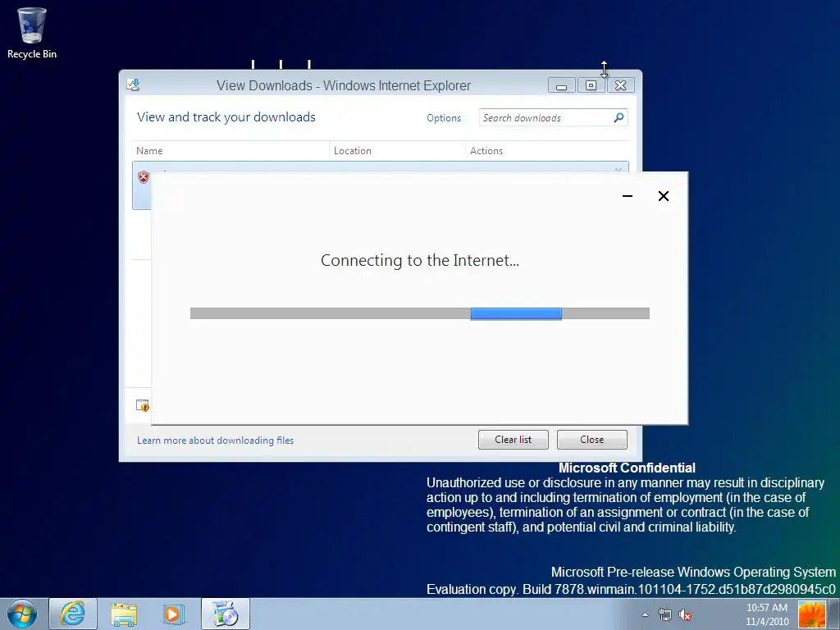Open Windows Media Player taskbar icon
Image resolution: width=840 pixels, height=630 pixels.
[x=174, y=614]
